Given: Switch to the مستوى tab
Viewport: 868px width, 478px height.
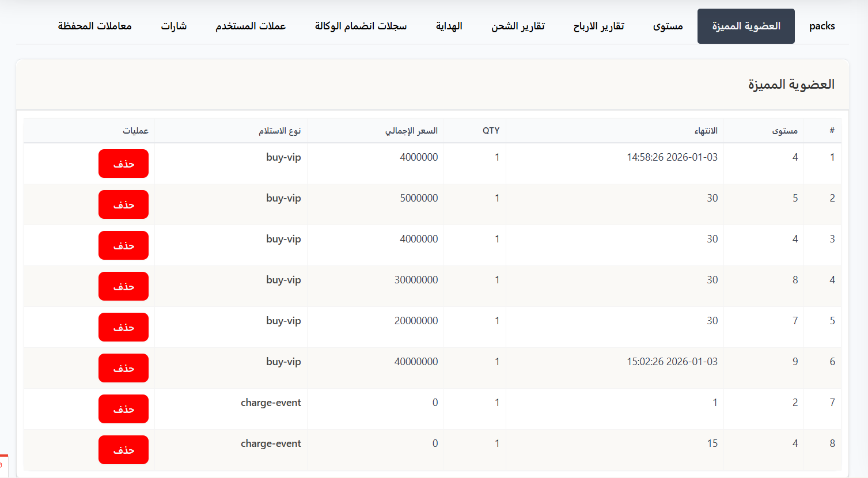Looking at the screenshot, I should coord(668,26).
